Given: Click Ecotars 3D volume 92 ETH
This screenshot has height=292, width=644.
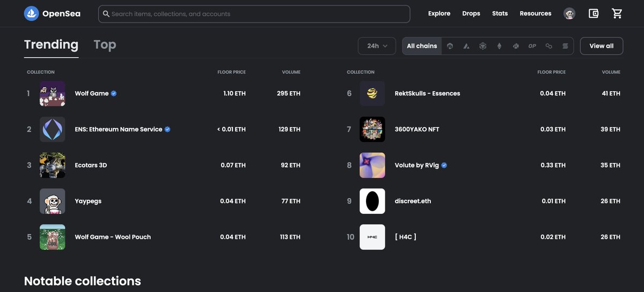Looking at the screenshot, I should point(291,165).
